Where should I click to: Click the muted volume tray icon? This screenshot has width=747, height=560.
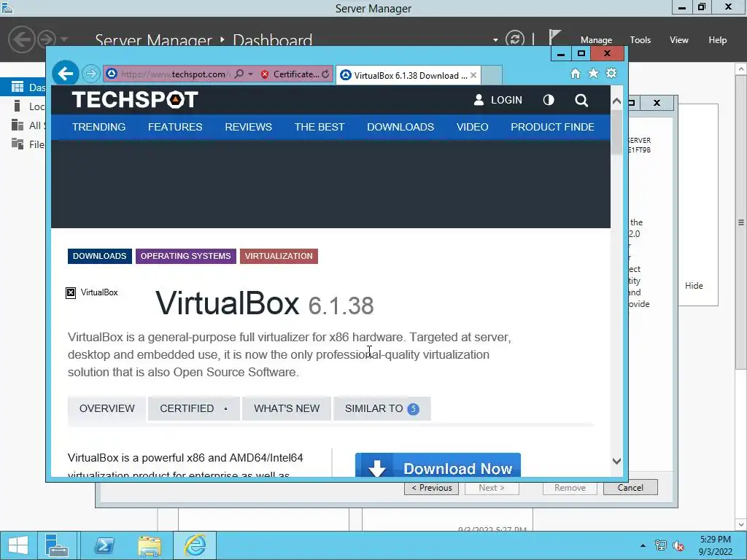coord(678,545)
